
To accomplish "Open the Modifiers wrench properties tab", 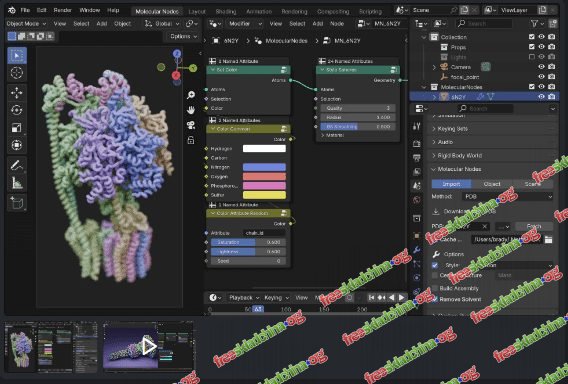I will click(x=417, y=250).
